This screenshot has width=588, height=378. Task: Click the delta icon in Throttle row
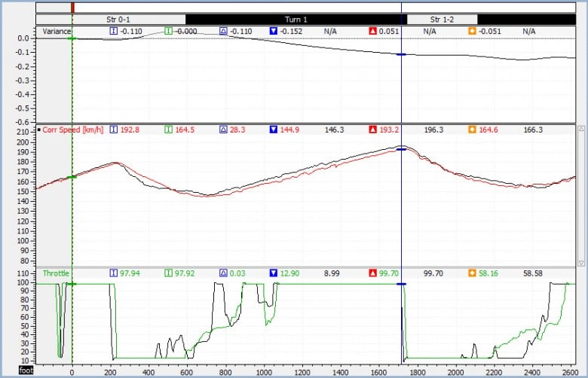223,273
